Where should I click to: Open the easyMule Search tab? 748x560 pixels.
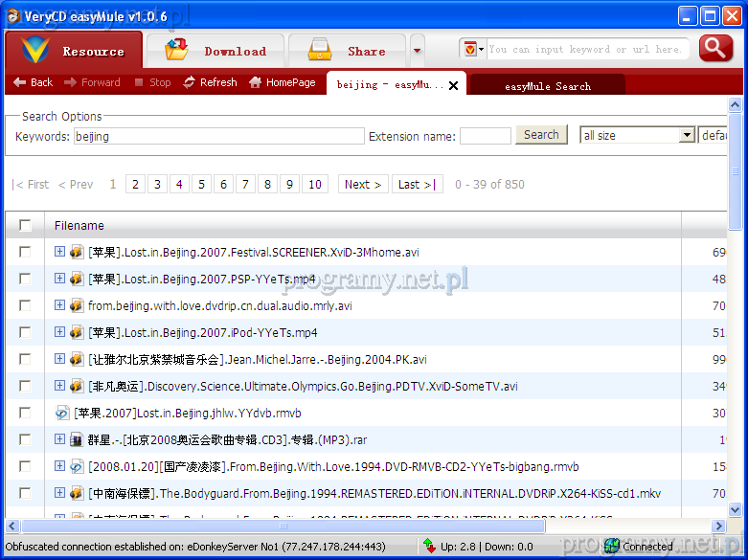(547, 85)
